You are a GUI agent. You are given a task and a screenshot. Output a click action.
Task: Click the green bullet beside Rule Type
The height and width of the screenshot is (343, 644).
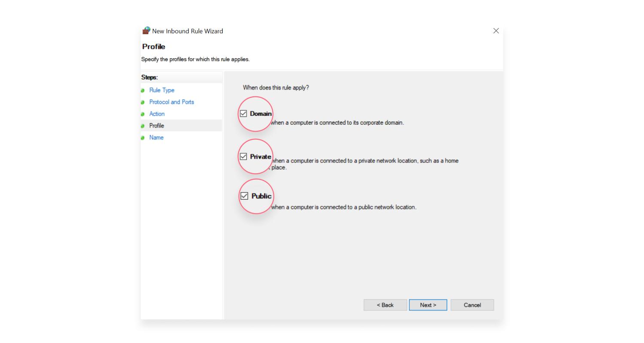143,90
